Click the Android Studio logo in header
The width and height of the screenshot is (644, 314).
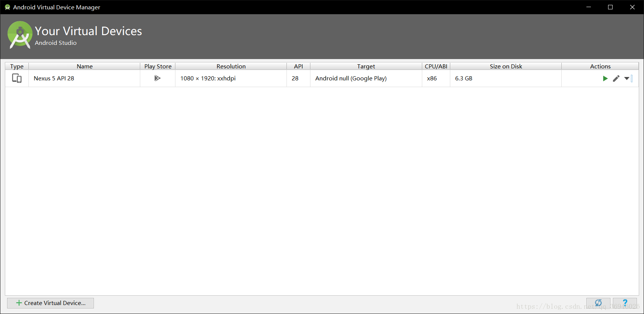coord(20,35)
